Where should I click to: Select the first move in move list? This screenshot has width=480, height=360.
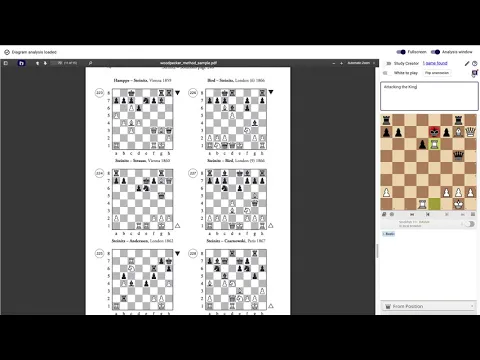pyautogui.click(x=389, y=234)
